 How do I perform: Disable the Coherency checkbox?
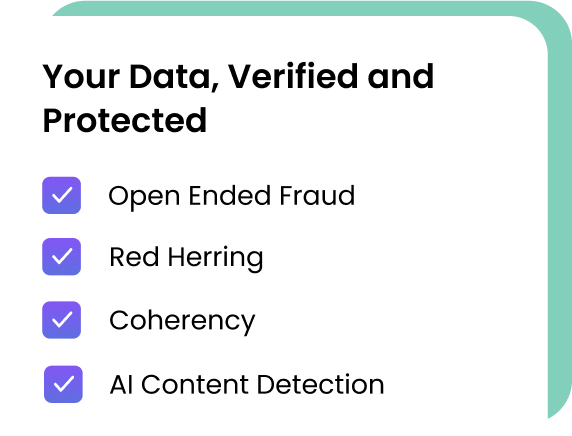point(61,320)
